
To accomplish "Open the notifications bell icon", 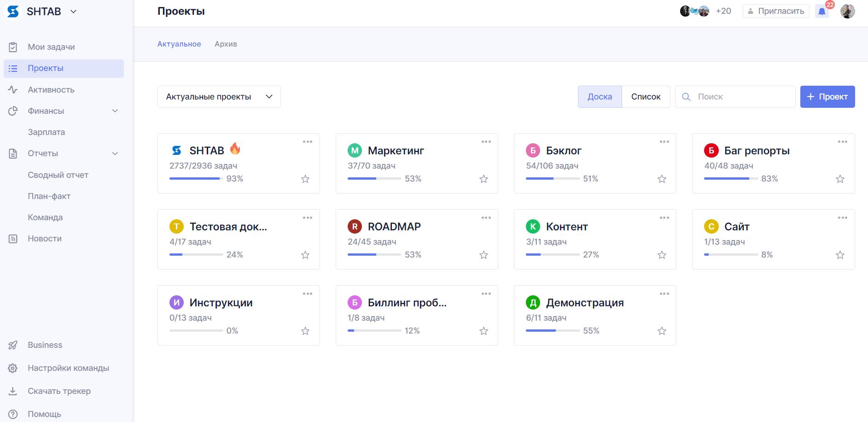I will (821, 12).
